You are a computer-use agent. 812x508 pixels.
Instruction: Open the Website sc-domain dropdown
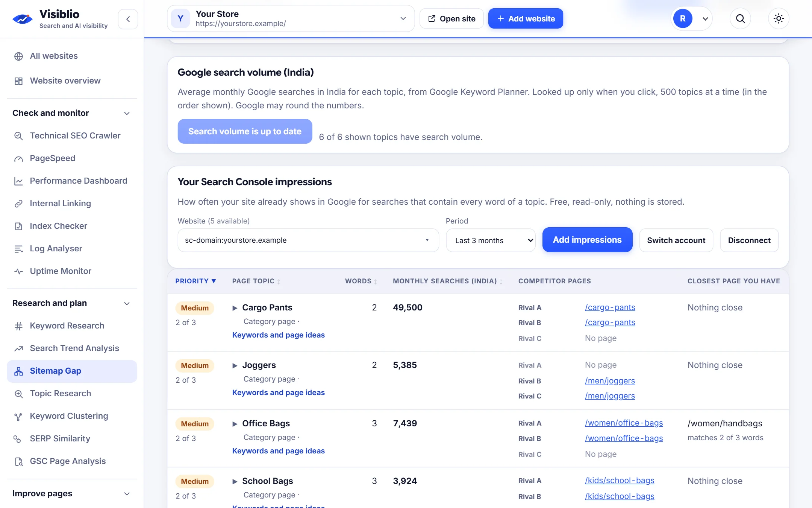click(308, 240)
